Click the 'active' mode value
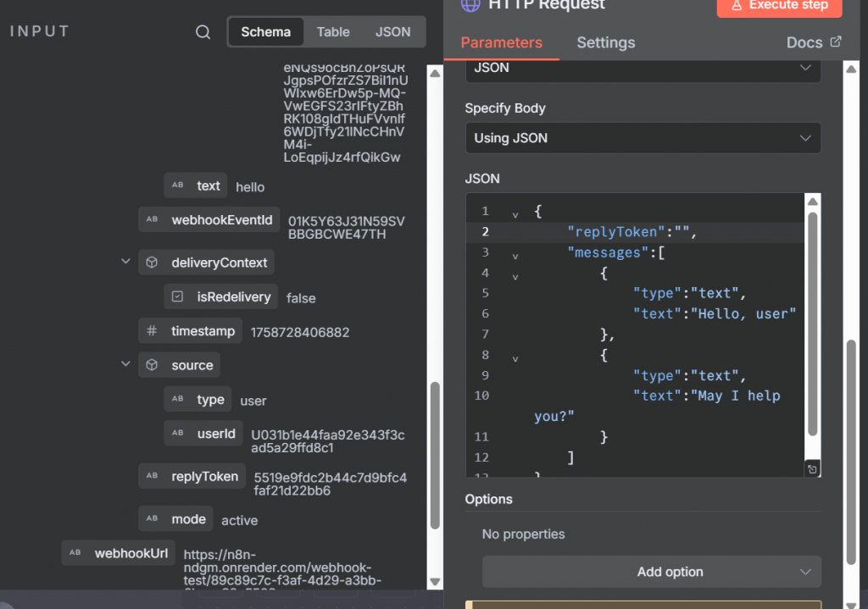 (x=240, y=520)
